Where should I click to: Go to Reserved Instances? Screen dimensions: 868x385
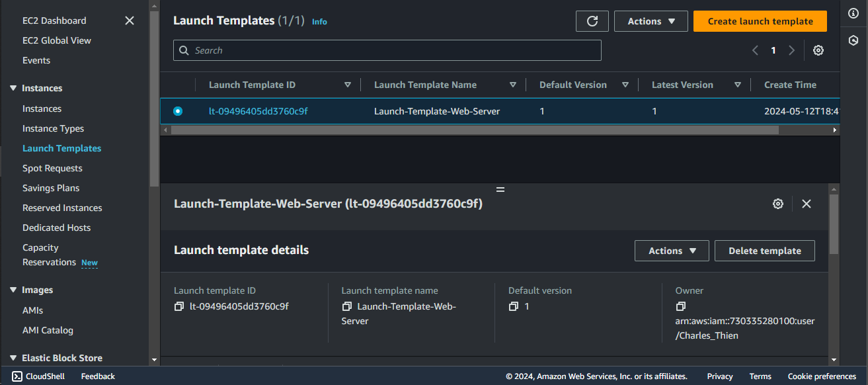(x=62, y=208)
